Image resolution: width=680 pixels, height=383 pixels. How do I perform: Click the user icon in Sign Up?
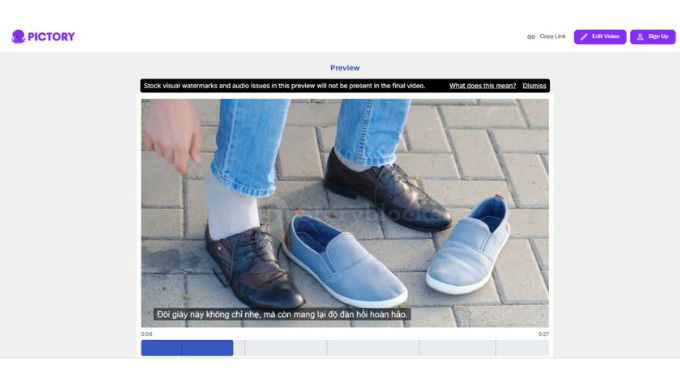click(640, 37)
